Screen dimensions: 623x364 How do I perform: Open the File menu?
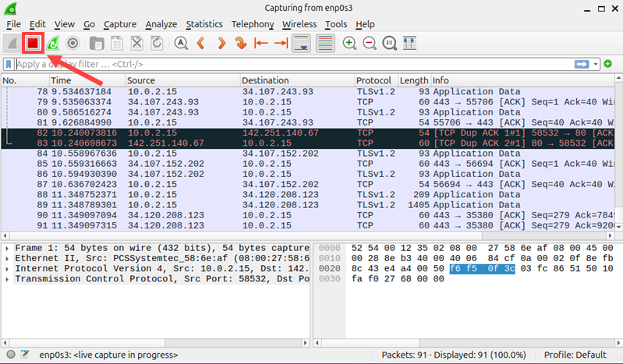coord(13,24)
